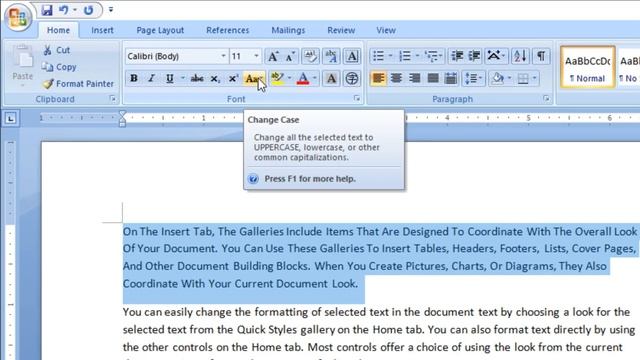The height and width of the screenshot is (360, 640).
Task: Insert an enclosed character
Action: [351, 78]
